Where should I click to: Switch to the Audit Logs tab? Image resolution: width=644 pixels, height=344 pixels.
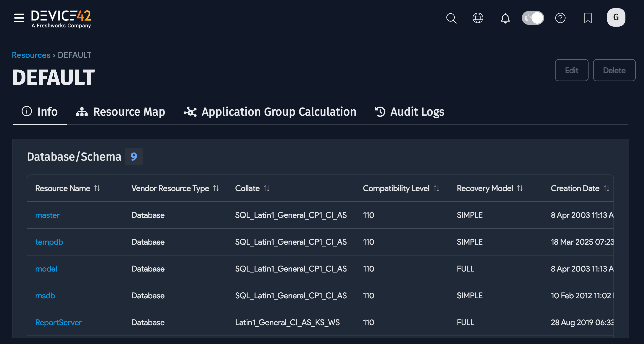point(410,112)
